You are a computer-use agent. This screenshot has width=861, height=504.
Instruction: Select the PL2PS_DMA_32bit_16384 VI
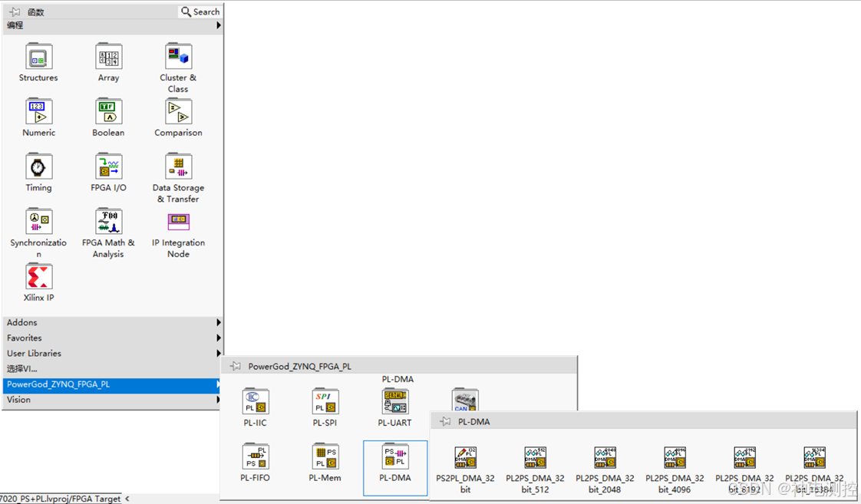click(814, 457)
